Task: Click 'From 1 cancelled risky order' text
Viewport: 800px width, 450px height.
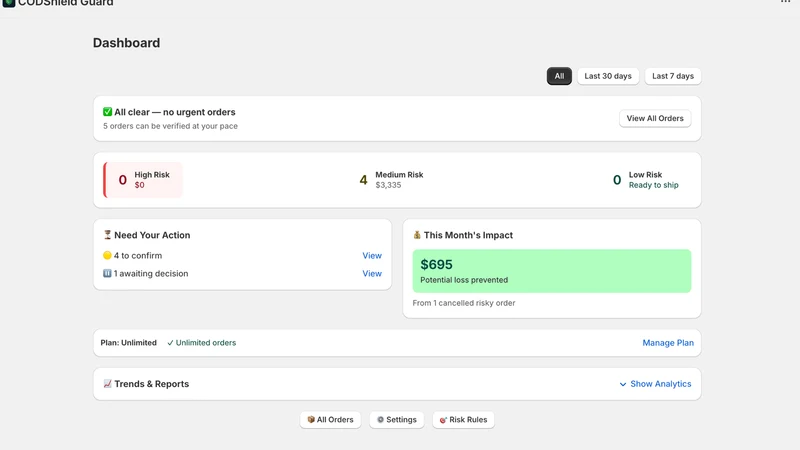Action: tap(464, 303)
